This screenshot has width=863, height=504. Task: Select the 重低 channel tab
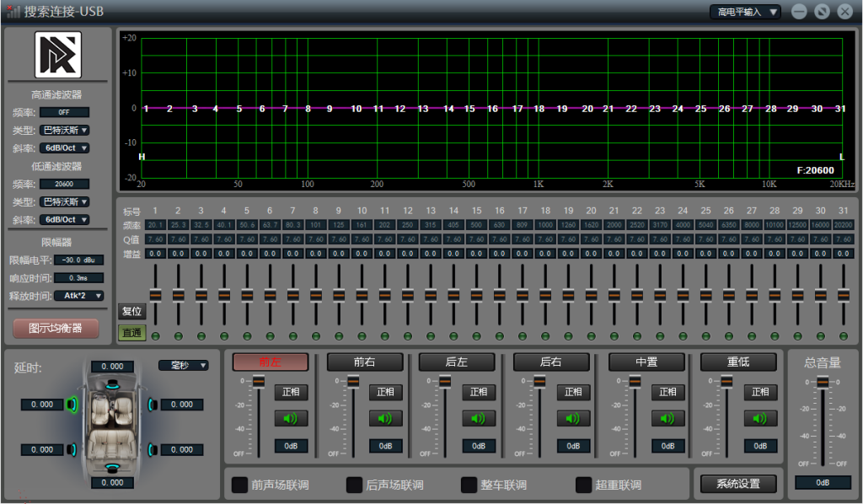(x=738, y=362)
